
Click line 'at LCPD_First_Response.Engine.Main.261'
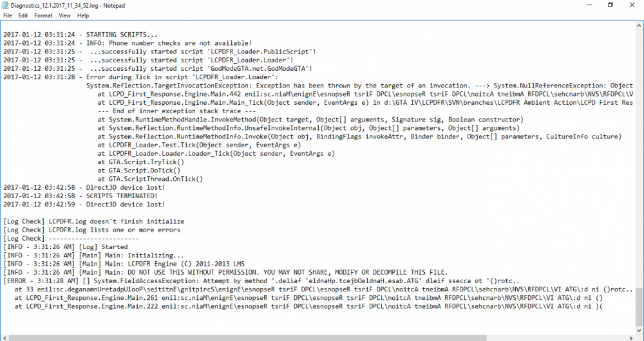click(308, 298)
